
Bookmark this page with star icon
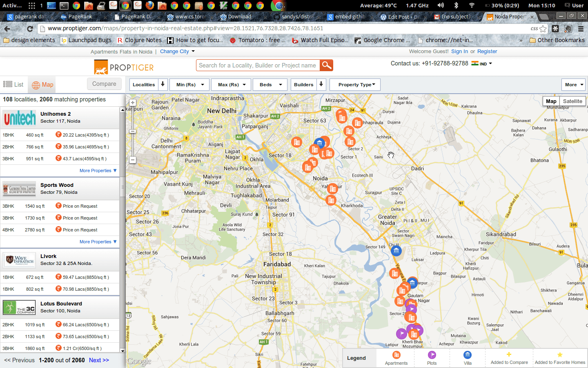[x=543, y=29]
